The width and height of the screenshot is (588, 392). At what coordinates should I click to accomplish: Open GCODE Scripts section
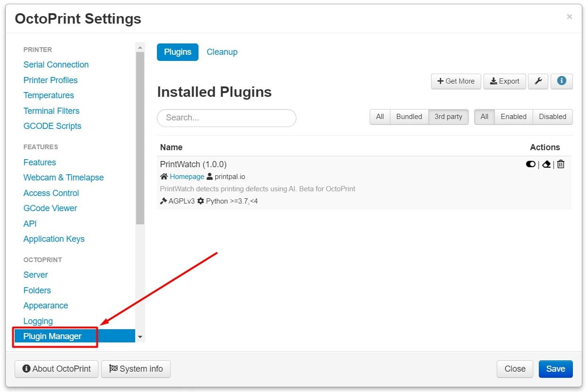click(x=52, y=126)
